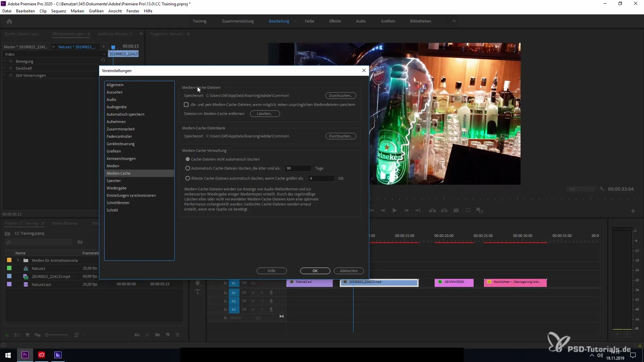The image size is (644, 362).
Task: Click Löschen to remove media cache files
Action: tap(265, 114)
